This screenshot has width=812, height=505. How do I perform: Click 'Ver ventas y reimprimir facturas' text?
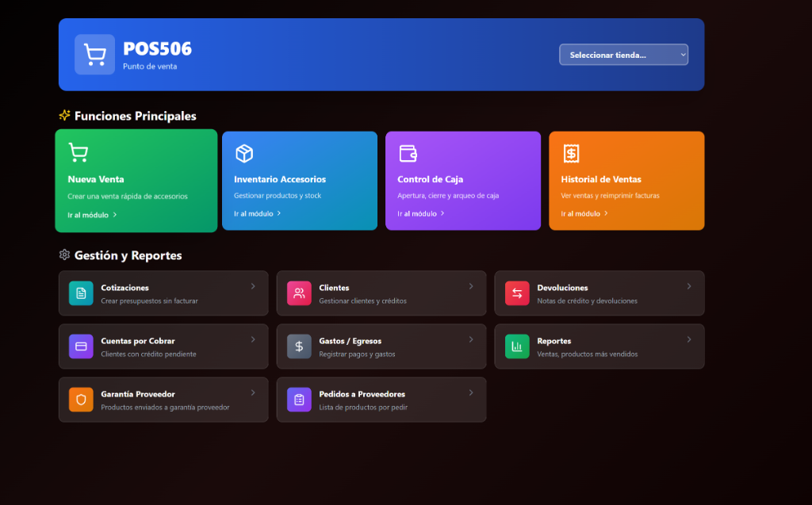610,195
